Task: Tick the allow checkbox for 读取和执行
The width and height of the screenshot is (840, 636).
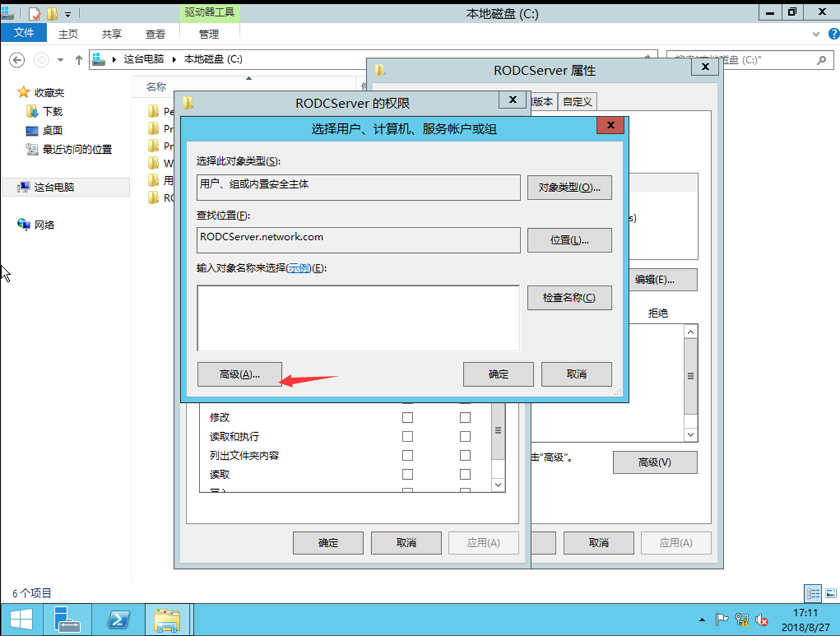Action: click(408, 436)
